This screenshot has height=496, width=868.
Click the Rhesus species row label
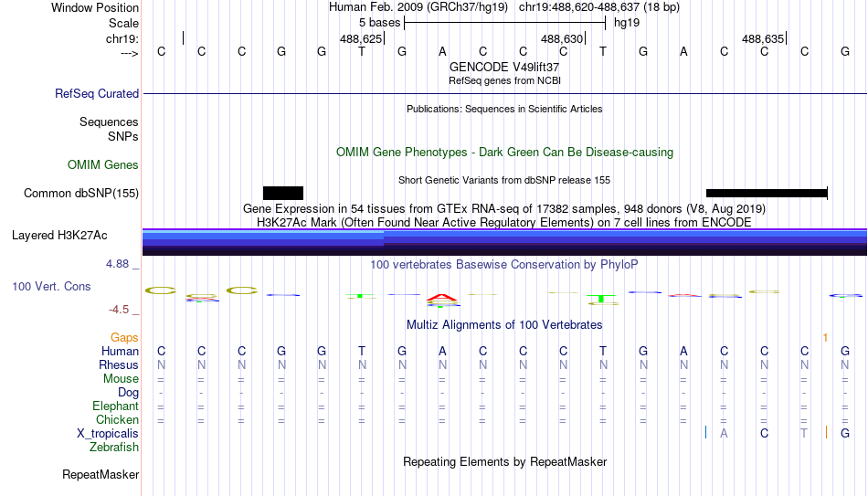click(x=119, y=365)
